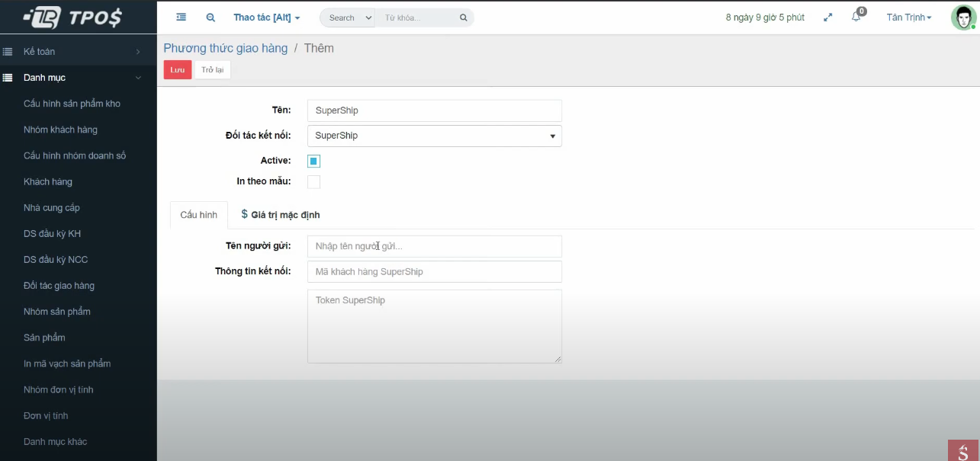Open Tân Trịnh user menu
The image size is (980, 461).
point(909,18)
